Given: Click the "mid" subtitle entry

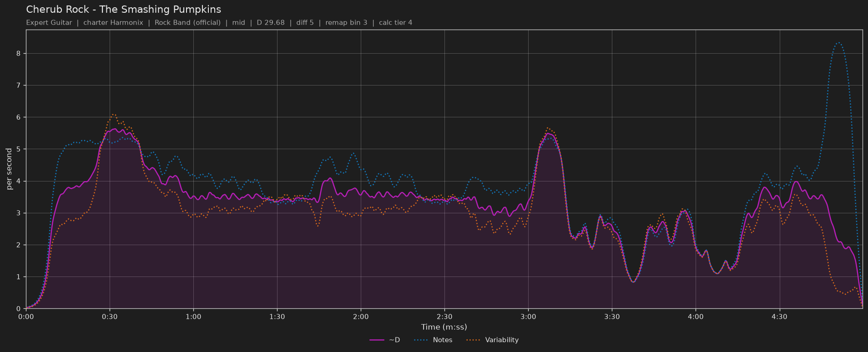Looking at the screenshot, I should coord(238,23).
